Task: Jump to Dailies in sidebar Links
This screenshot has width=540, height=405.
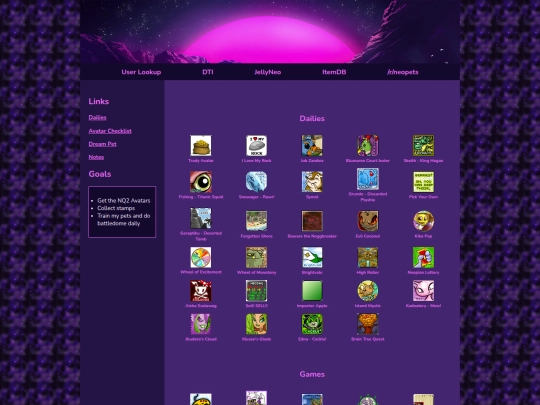Action: pyautogui.click(x=97, y=117)
